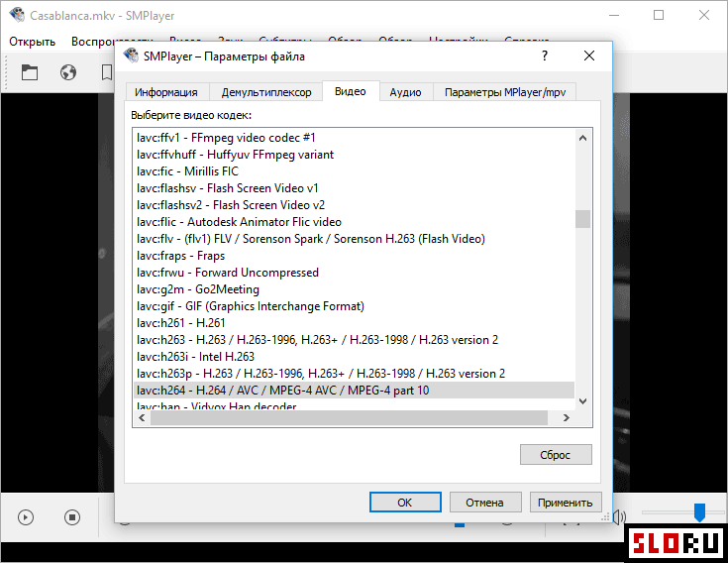Select lavc:g2m Go2Meeting codec
This screenshot has width=728, height=563.
(x=354, y=288)
